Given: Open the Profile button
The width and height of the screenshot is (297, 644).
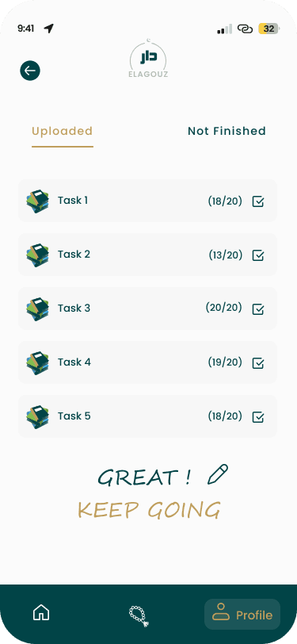Looking at the screenshot, I should pos(242,614).
